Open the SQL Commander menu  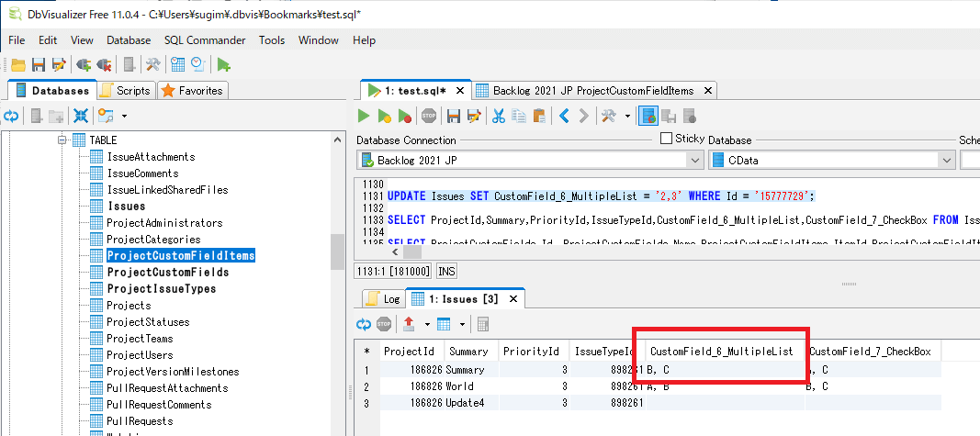pos(205,40)
